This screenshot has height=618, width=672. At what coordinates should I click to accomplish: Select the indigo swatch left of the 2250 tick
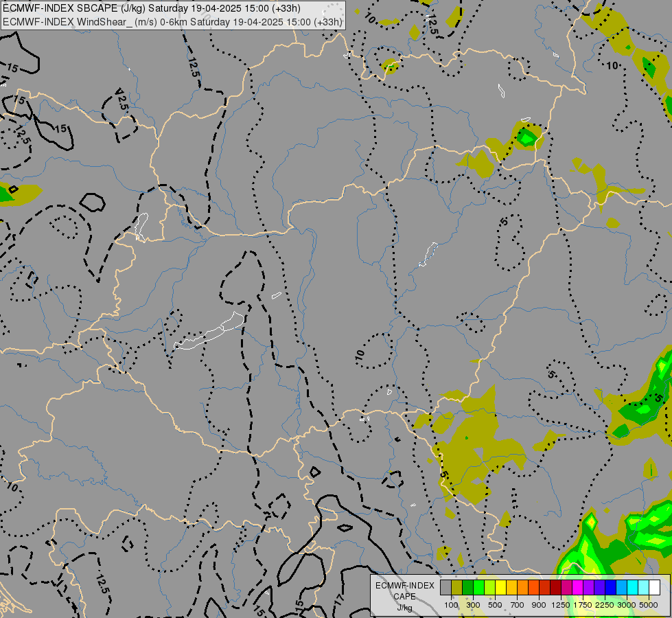pos(599,588)
